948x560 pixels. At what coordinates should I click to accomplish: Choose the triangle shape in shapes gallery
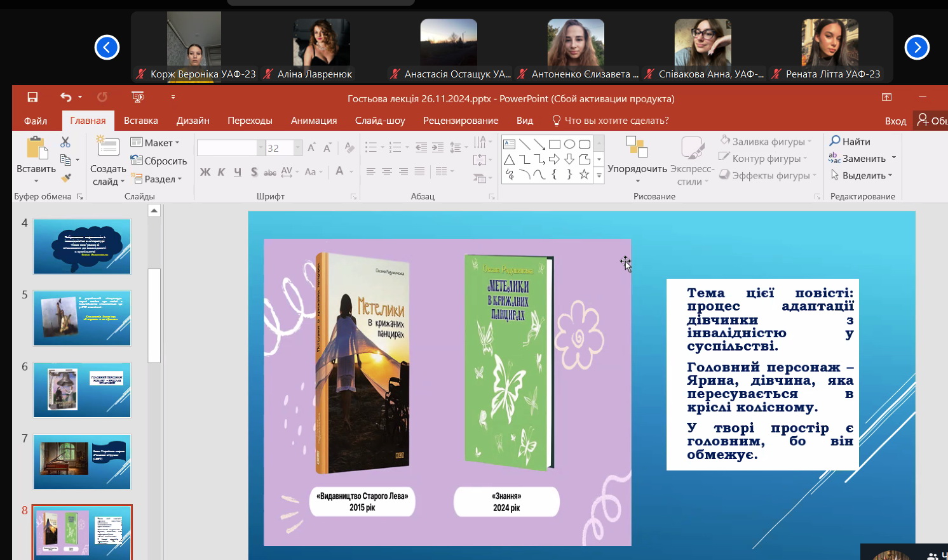(509, 159)
